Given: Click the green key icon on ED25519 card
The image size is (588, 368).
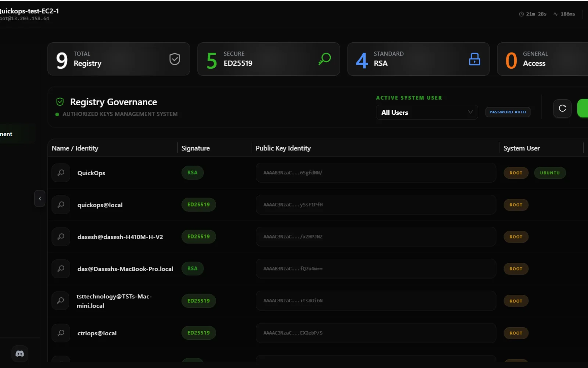Looking at the screenshot, I should pos(325,59).
